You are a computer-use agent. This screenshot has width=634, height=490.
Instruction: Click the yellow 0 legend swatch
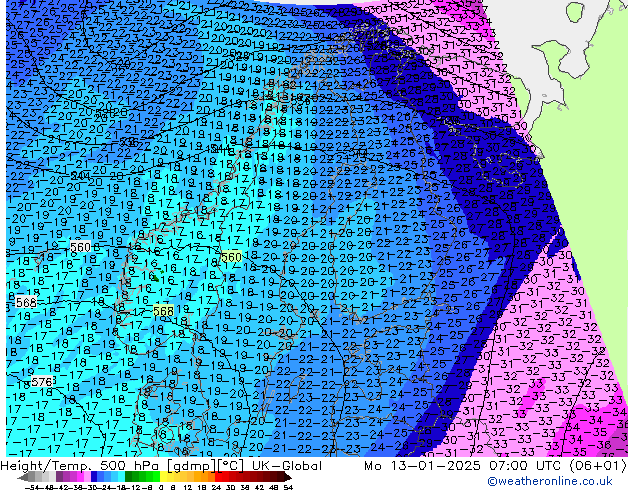coord(163,478)
